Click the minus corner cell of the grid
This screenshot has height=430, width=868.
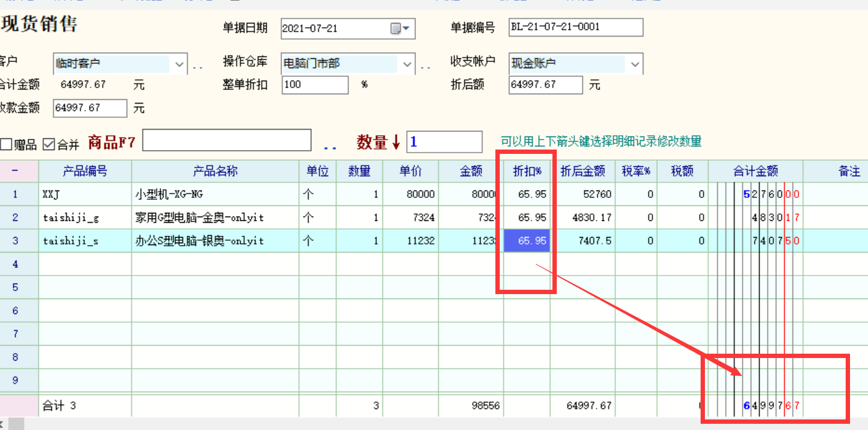tap(15, 171)
